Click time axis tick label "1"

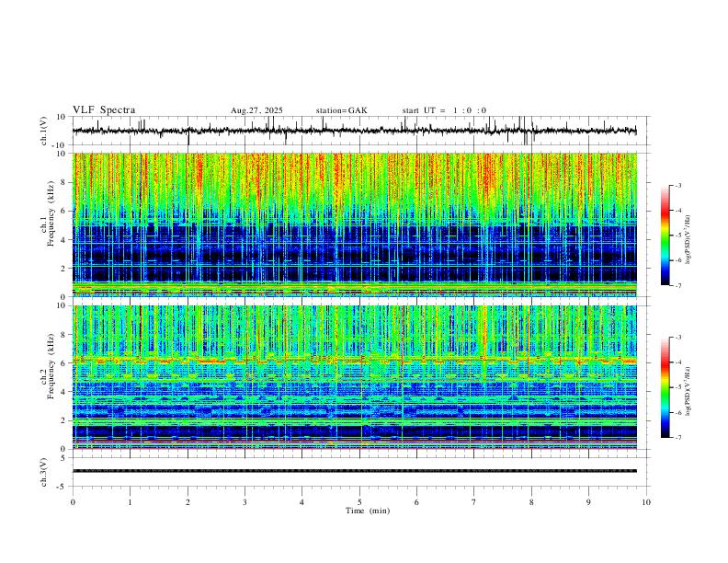click(130, 502)
